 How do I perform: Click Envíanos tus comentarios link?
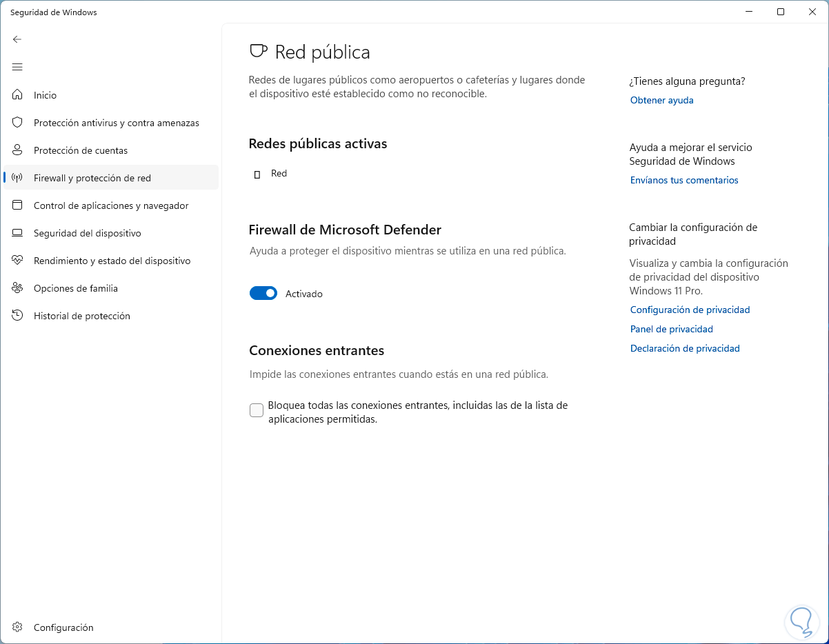pyautogui.click(x=684, y=181)
